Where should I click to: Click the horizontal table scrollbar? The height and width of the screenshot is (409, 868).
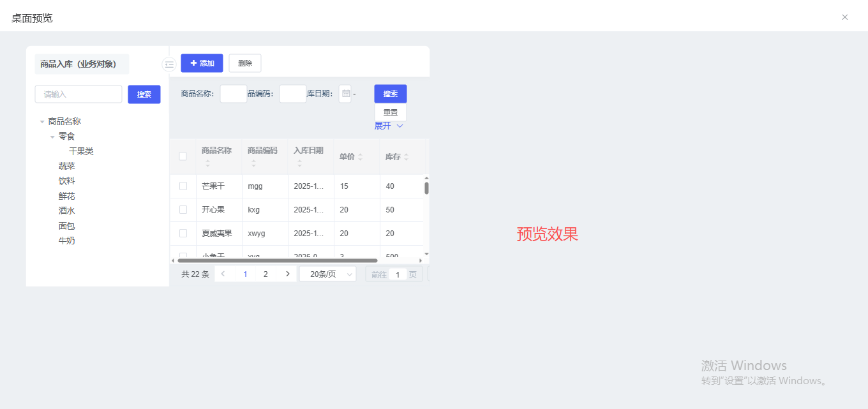click(x=277, y=260)
